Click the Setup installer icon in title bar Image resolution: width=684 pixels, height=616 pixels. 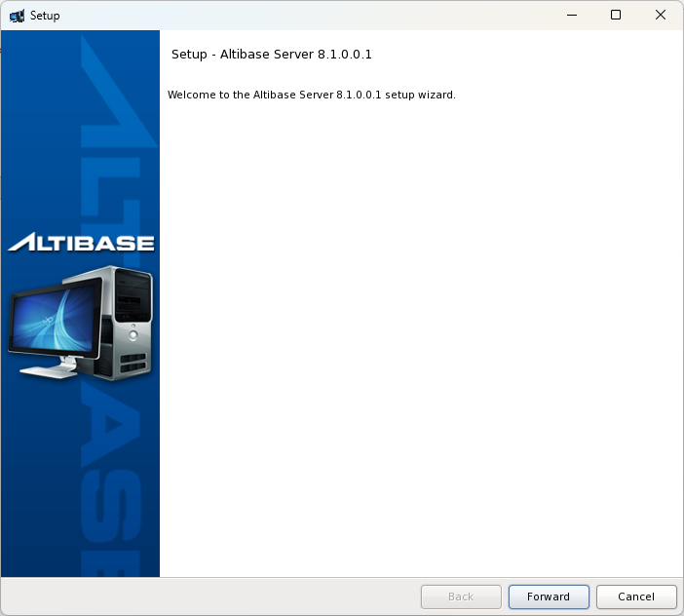tap(17, 16)
